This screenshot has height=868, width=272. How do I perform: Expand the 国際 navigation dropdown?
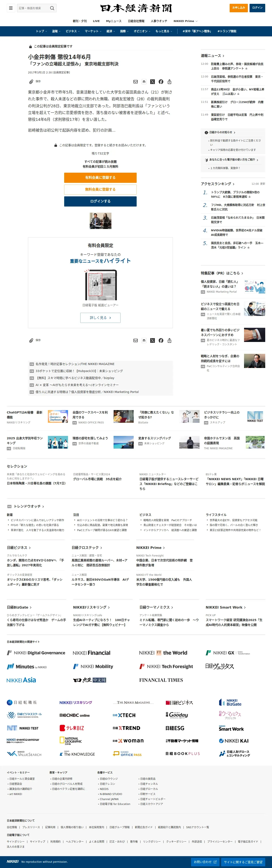pyautogui.click(x=124, y=31)
